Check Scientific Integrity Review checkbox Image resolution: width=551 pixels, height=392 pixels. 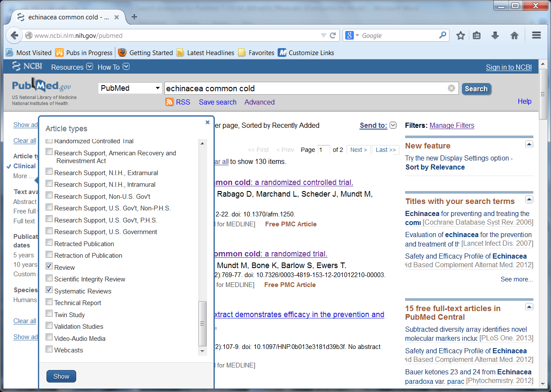(x=50, y=278)
